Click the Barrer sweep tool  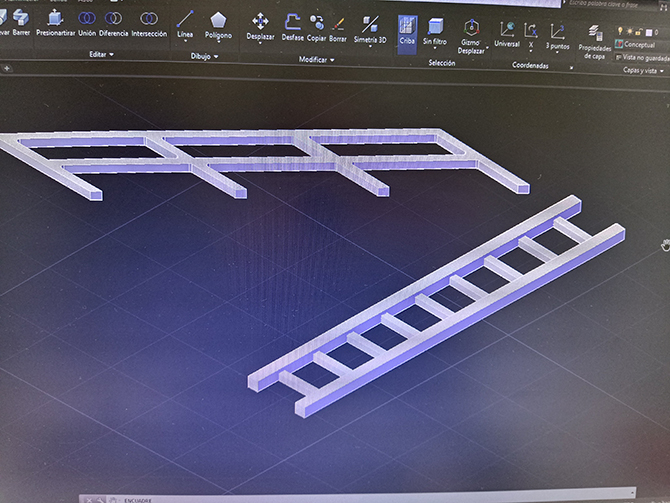21,22
